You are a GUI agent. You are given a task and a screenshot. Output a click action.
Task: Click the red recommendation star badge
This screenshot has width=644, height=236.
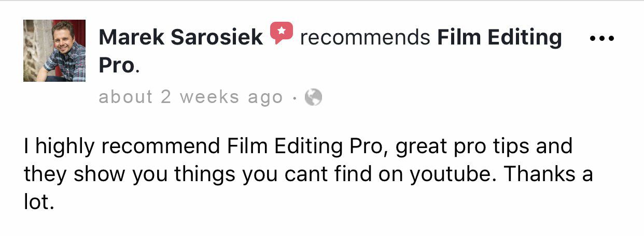282,33
